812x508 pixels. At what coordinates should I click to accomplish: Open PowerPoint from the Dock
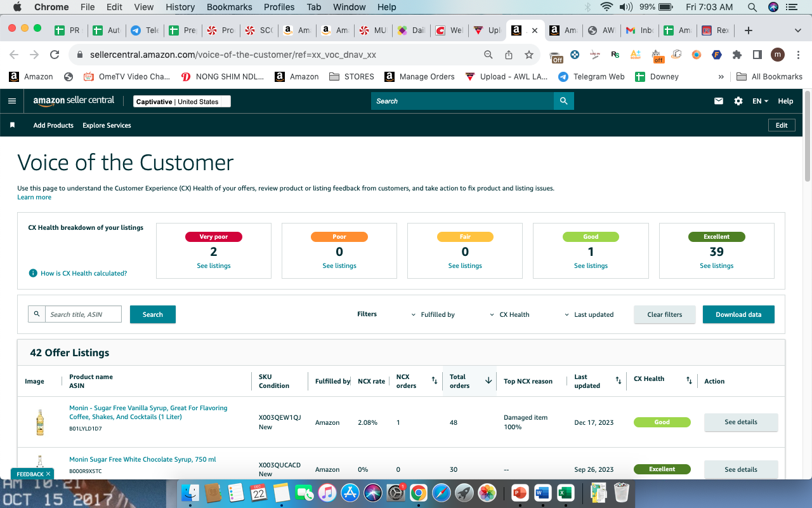pos(520,493)
